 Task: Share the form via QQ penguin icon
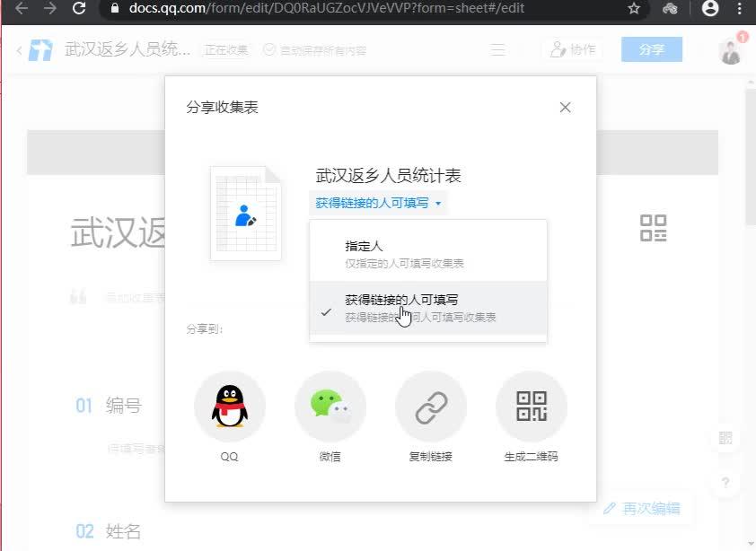point(230,407)
